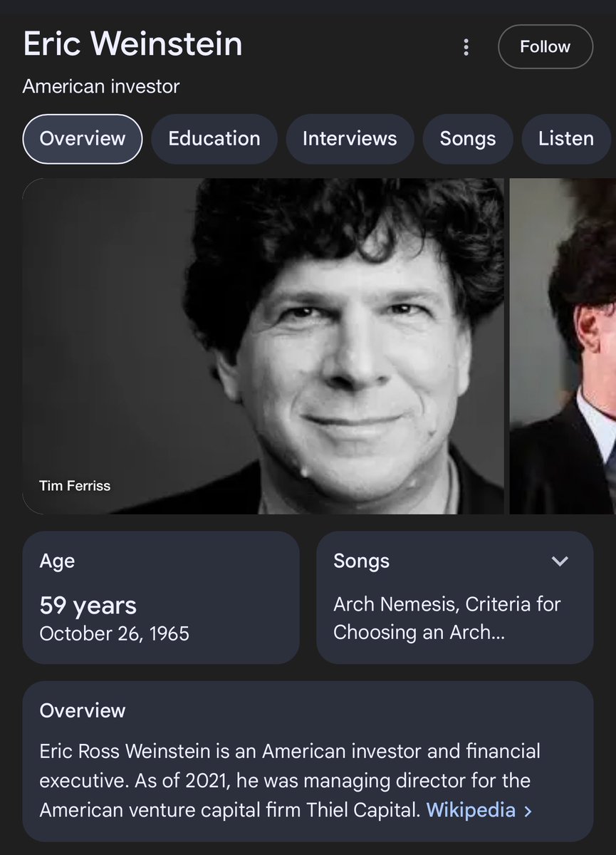Click the Eric Weinstein title heading
This screenshot has width=616, height=855.
(x=133, y=44)
